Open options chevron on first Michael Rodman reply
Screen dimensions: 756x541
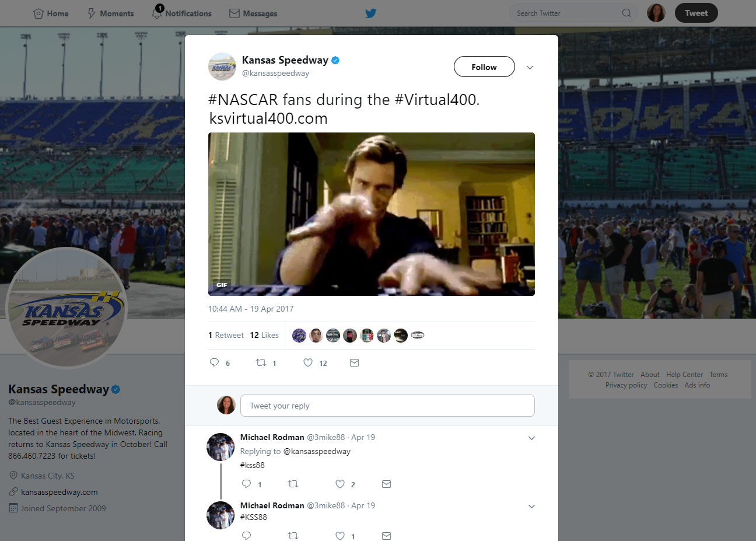pyautogui.click(x=531, y=438)
